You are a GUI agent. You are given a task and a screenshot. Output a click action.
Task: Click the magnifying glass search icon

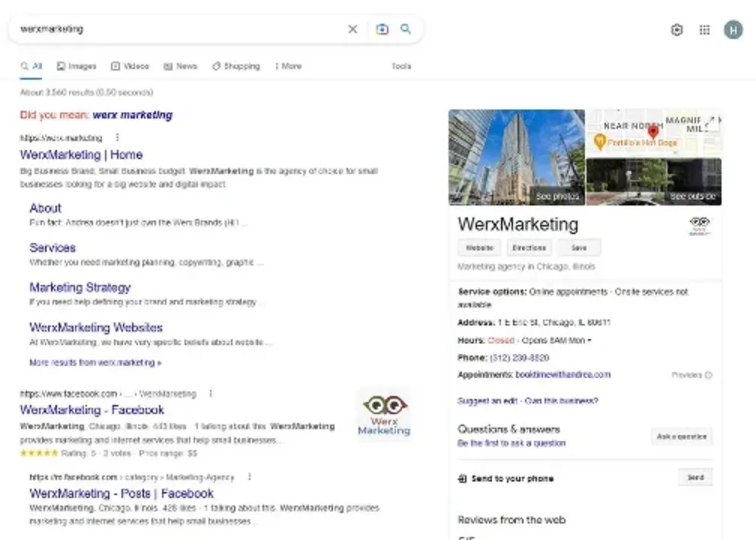click(406, 29)
